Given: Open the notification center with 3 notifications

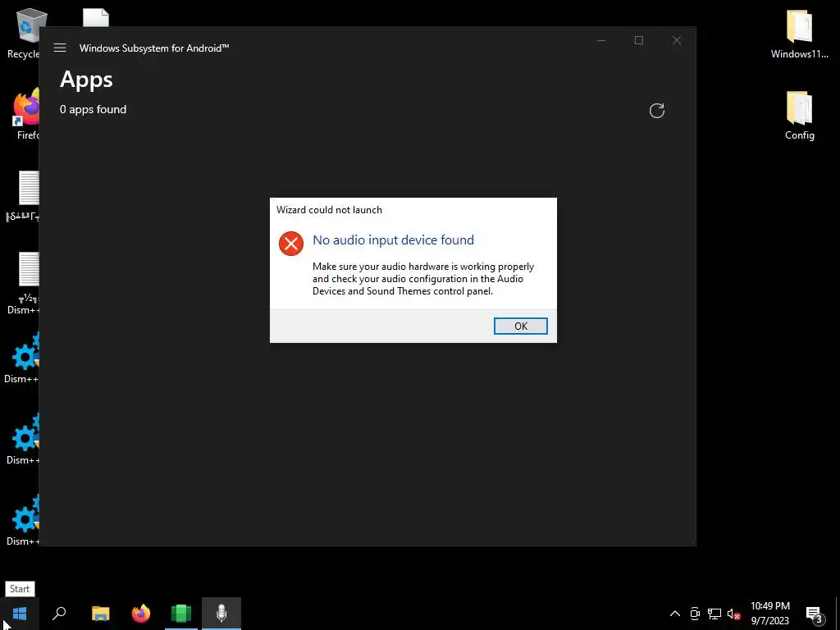Looking at the screenshot, I should tap(814, 614).
